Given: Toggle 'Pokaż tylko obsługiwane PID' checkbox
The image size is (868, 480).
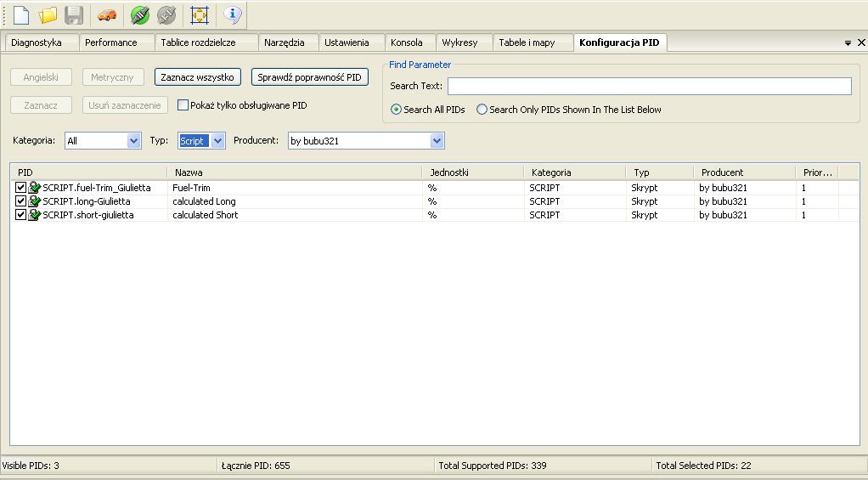Looking at the screenshot, I should pyautogui.click(x=183, y=105).
